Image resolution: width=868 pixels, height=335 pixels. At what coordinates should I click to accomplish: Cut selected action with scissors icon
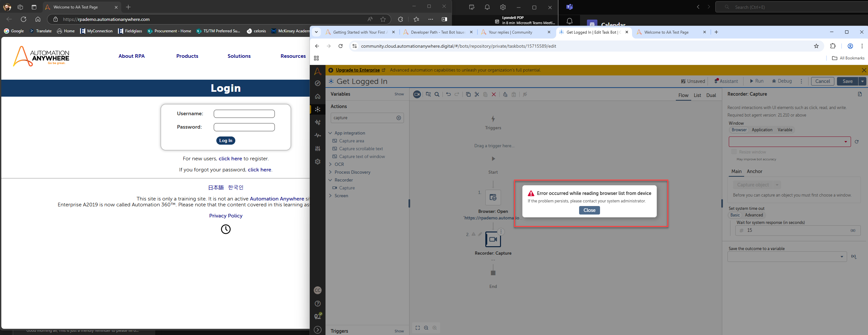477,95
